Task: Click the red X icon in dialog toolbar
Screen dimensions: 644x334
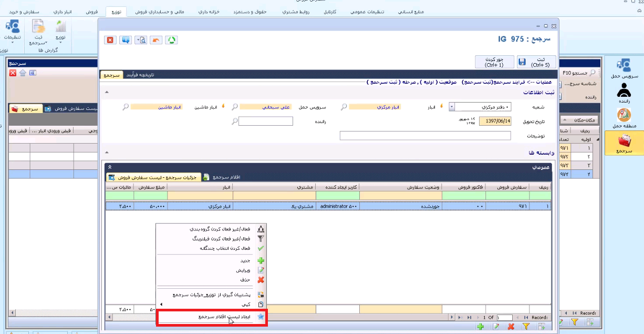Action: 110,40
